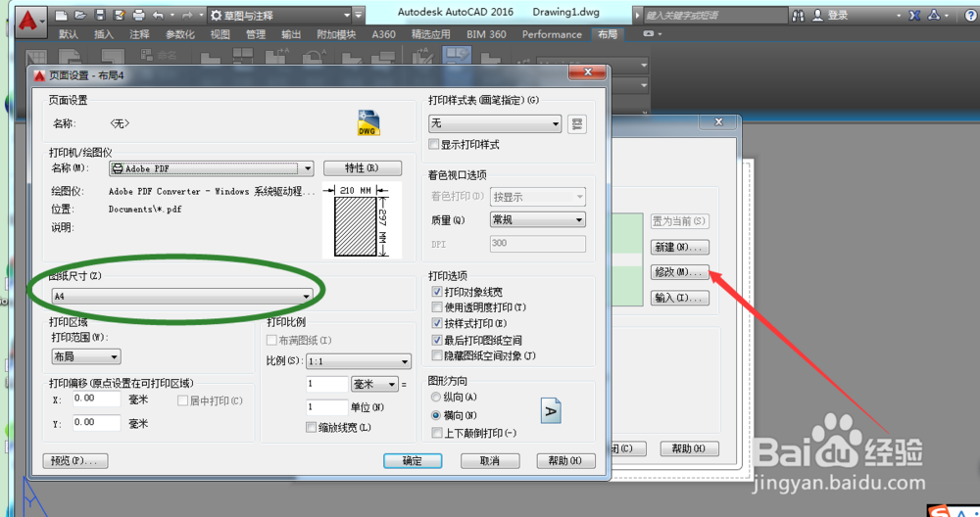This screenshot has height=517, width=980.
Task: Click 新建 button in the manager dialog
Action: tap(679, 248)
